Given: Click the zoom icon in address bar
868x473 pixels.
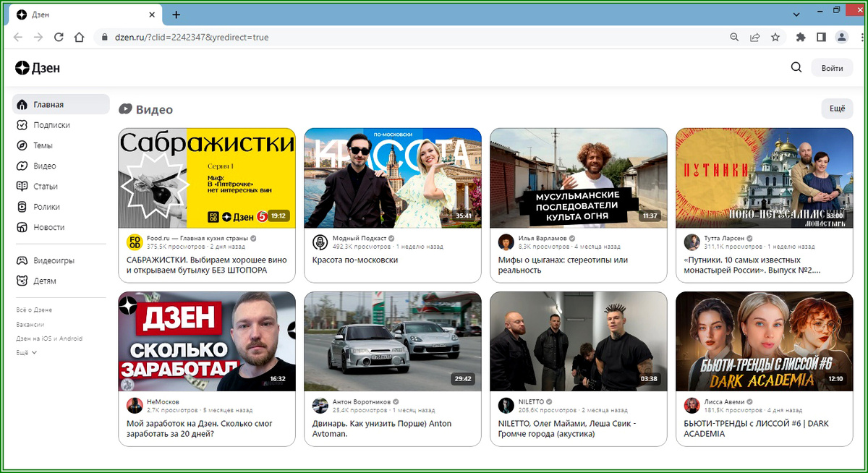Looking at the screenshot, I should coord(734,37).
